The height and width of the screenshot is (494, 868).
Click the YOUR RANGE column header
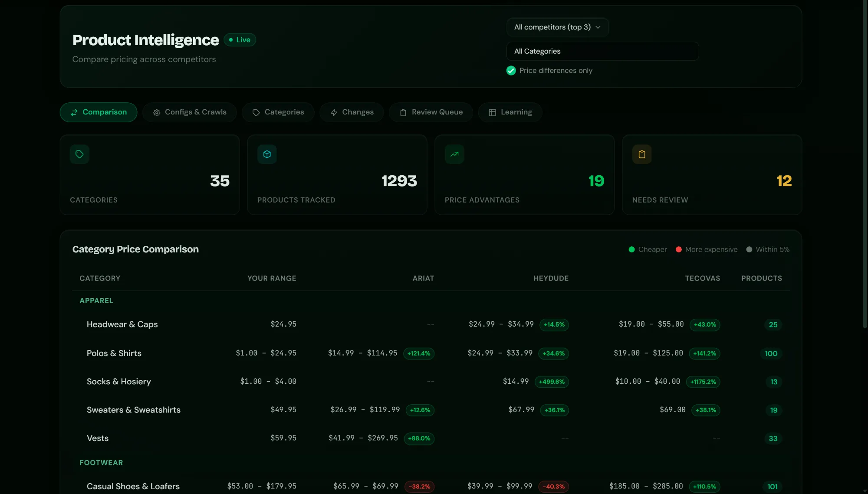click(272, 278)
